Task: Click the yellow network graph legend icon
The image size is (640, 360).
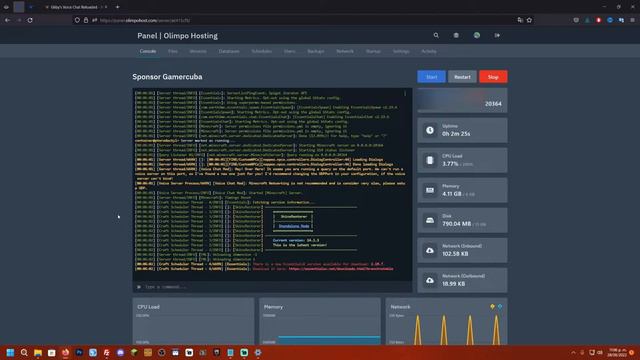Action: pos(492,307)
